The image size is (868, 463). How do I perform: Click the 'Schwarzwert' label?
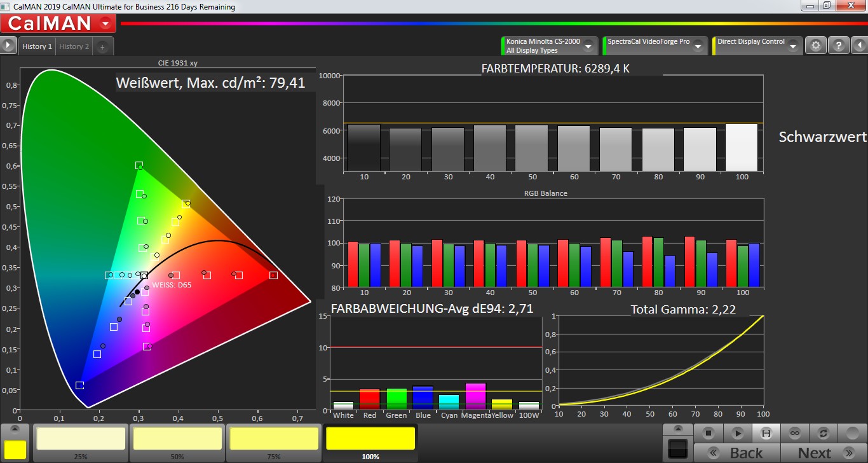(823, 137)
